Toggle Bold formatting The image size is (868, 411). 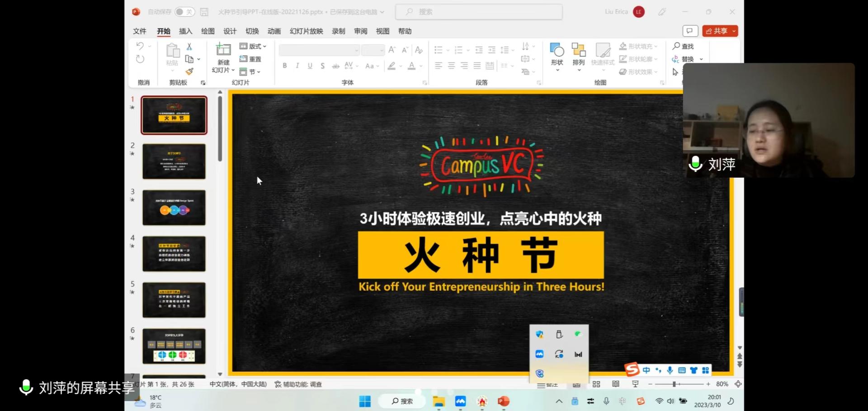(x=285, y=66)
